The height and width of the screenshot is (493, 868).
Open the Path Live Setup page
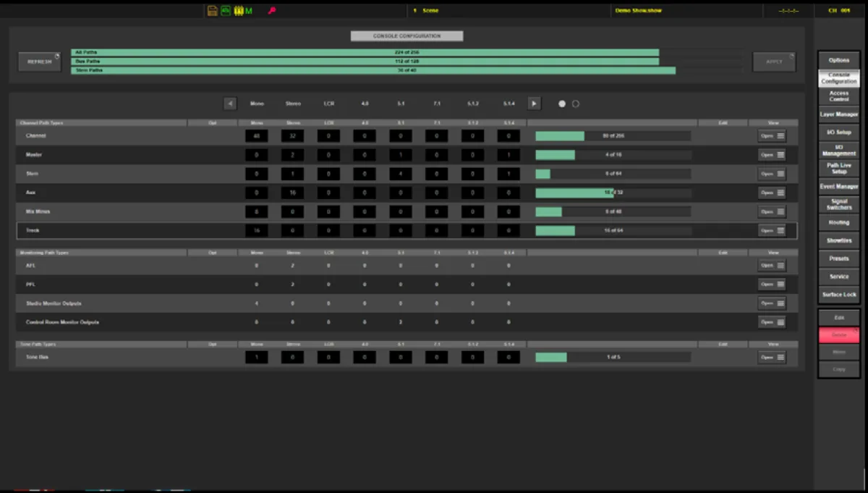(x=839, y=168)
